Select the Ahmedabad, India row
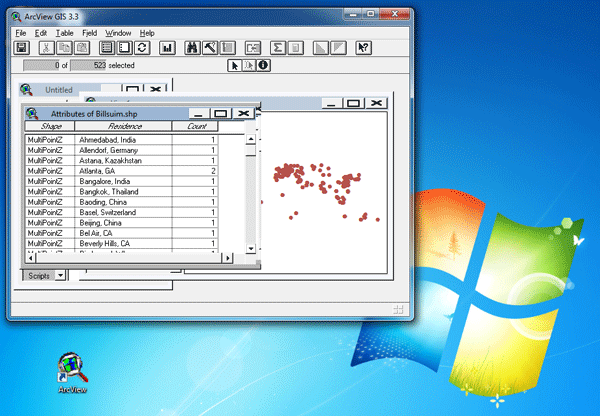This screenshot has height=416, width=600. [x=122, y=140]
